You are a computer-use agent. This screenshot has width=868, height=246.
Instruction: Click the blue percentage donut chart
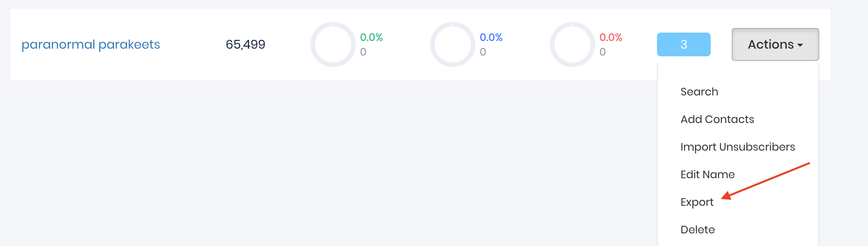452,44
